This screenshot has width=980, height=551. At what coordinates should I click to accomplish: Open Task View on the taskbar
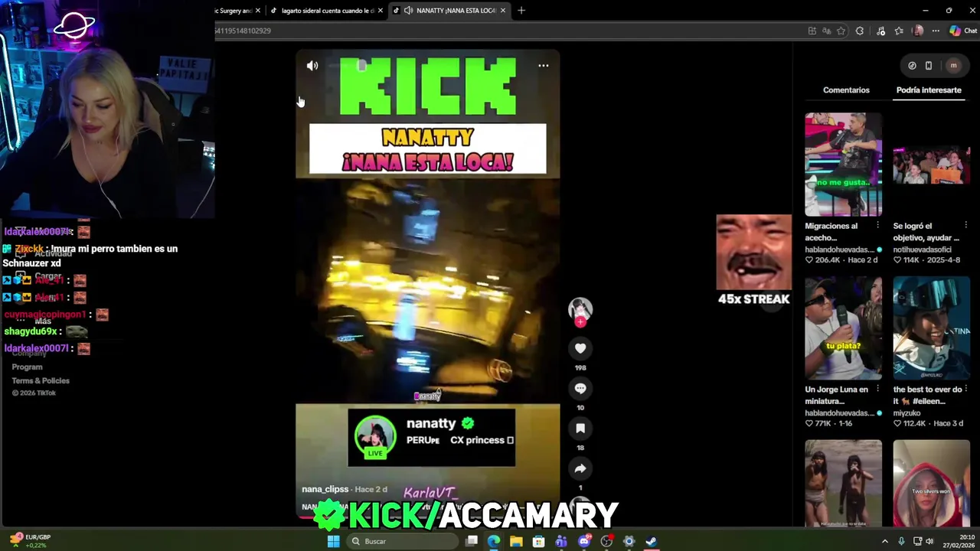click(472, 541)
